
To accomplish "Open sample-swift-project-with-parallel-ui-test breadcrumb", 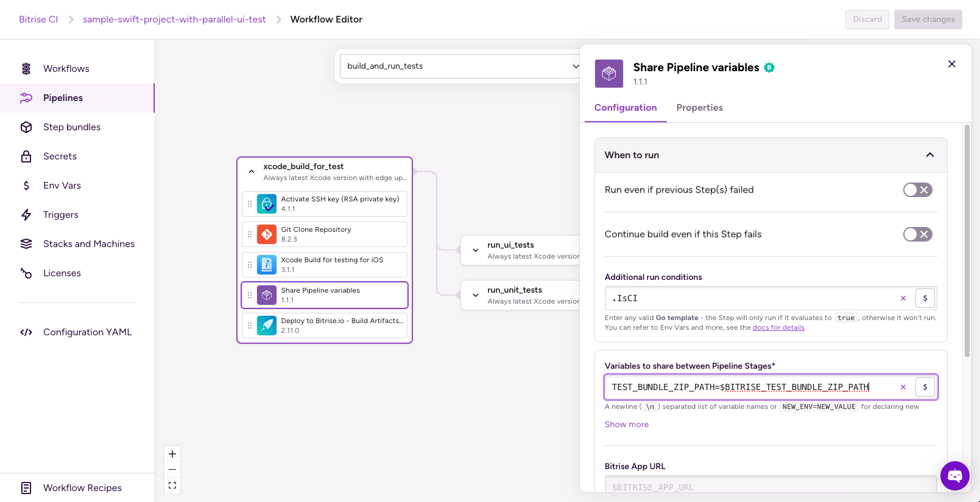I will click(x=174, y=19).
